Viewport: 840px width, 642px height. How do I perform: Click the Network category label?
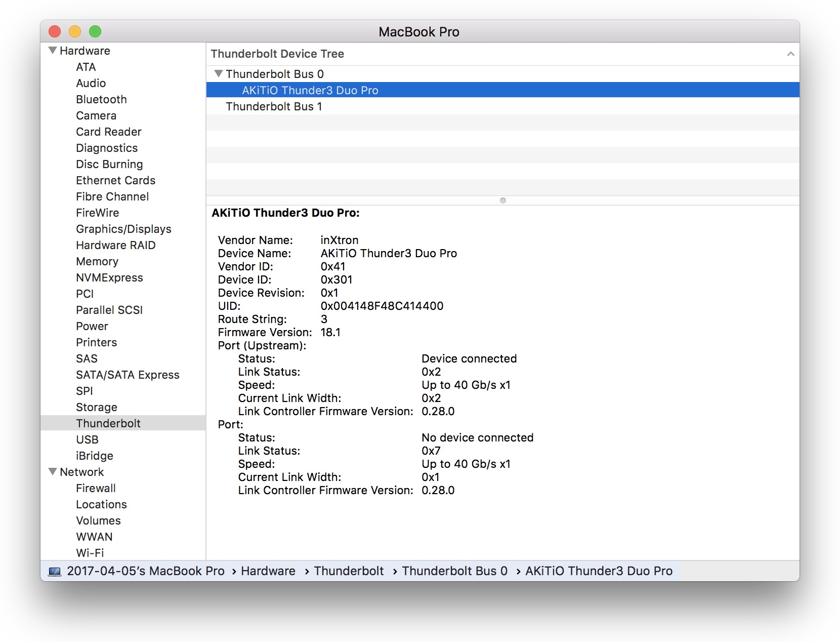[x=82, y=472]
